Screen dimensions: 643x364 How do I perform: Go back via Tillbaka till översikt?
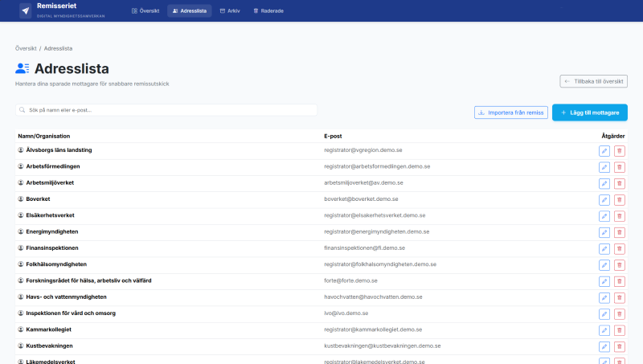[593, 81]
